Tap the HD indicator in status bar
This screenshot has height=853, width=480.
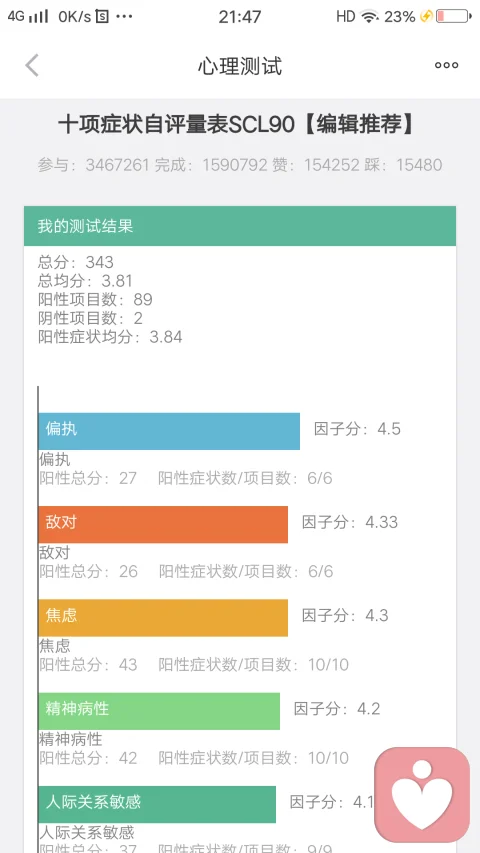[346, 16]
